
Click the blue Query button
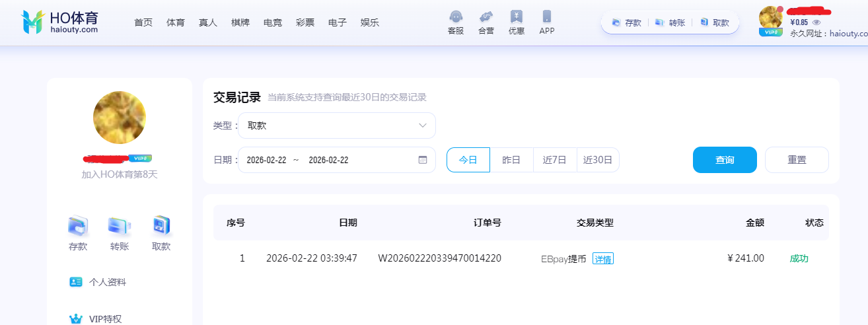click(x=725, y=160)
